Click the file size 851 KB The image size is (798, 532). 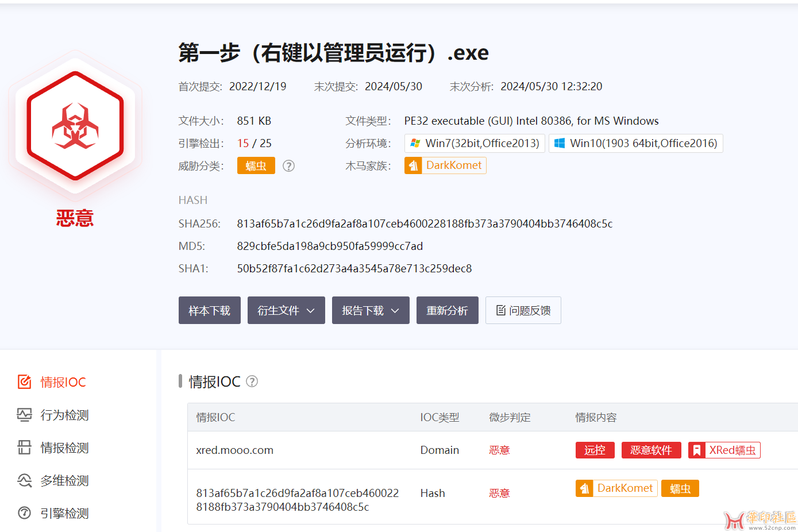(x=254, y=121)
